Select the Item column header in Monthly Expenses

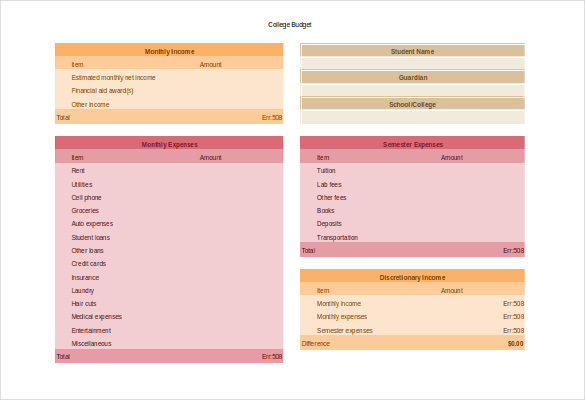tap(78, 157)
